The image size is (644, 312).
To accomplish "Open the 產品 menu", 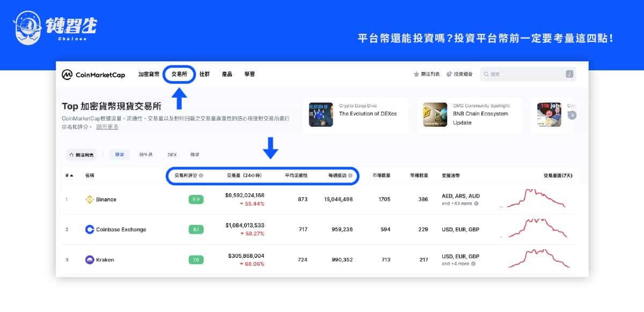I will point(227,74).
